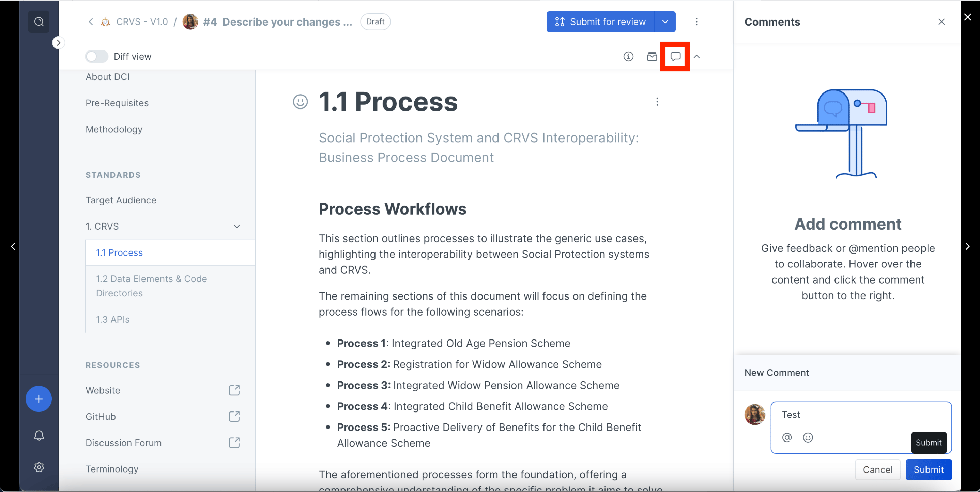Click the page emoji icon beside the title
The height and width of the screenshot is (492, 980).
pyautogui.click(x=300, y=102)
